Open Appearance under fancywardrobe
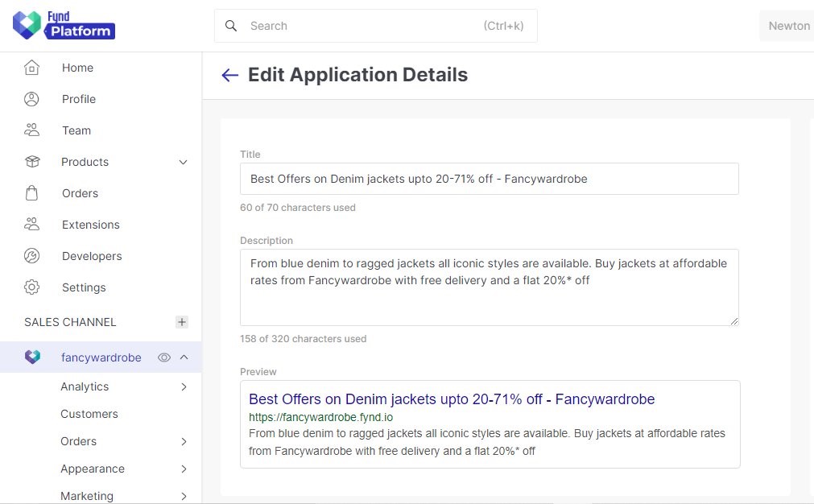 coord(93,469)
